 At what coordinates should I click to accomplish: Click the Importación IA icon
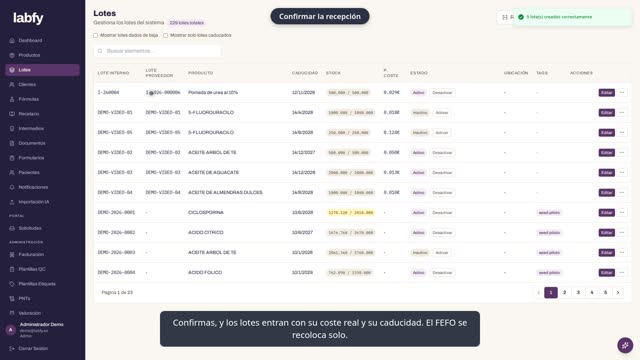pos(12,202)
